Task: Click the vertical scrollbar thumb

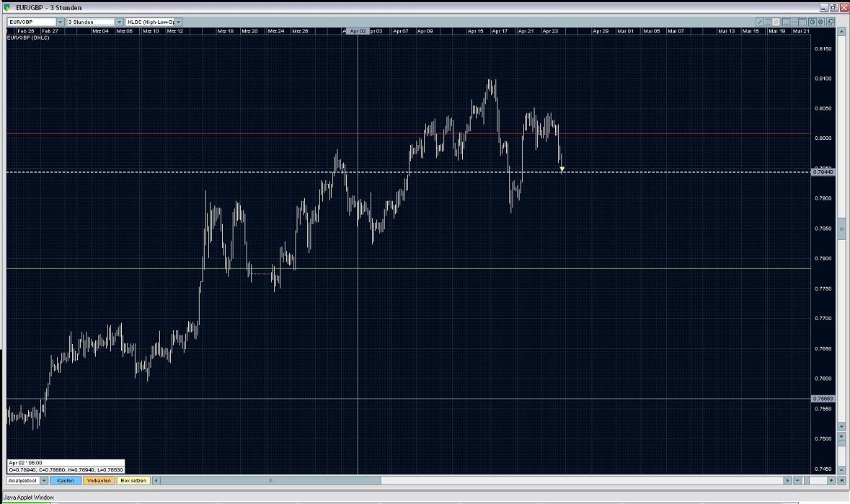Action: (x=841, y=228)
